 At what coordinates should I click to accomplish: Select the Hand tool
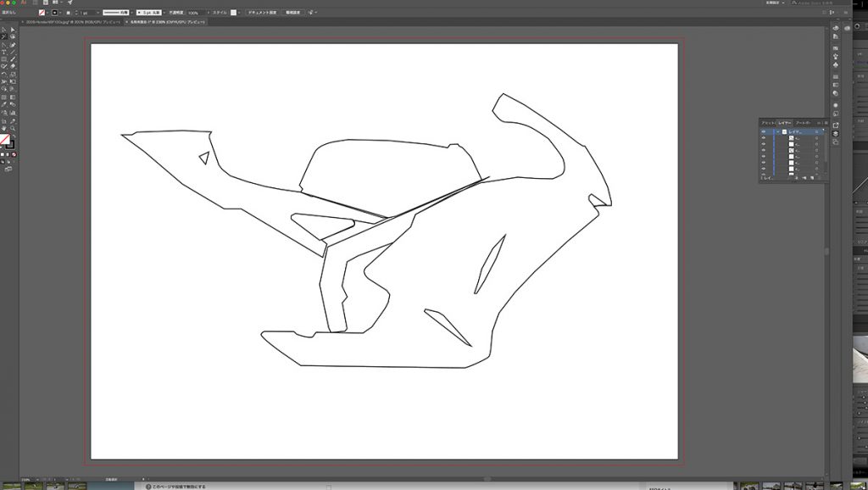pos(3,127)
